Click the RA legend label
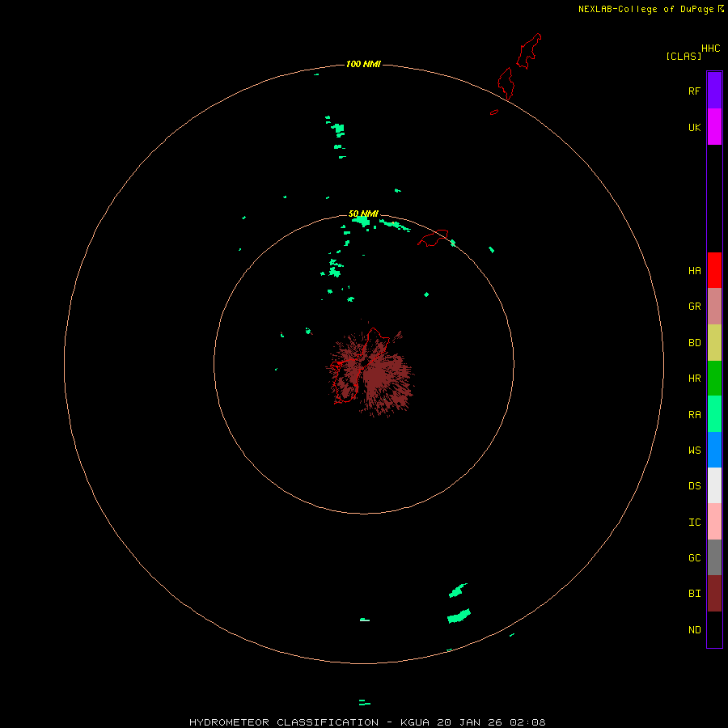The width and height of the screenshot is (728, 728). (x=694, y=415)
